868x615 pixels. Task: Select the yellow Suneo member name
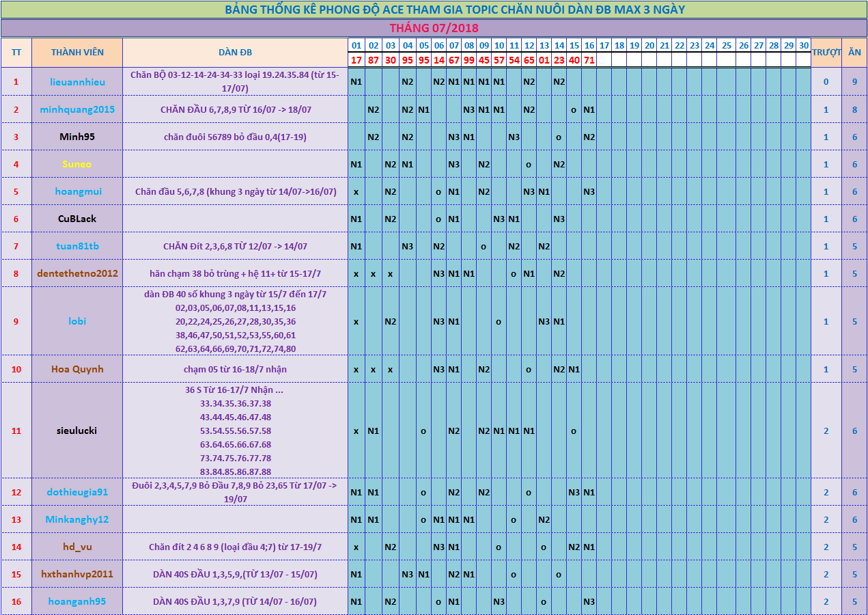coord(77,164)
